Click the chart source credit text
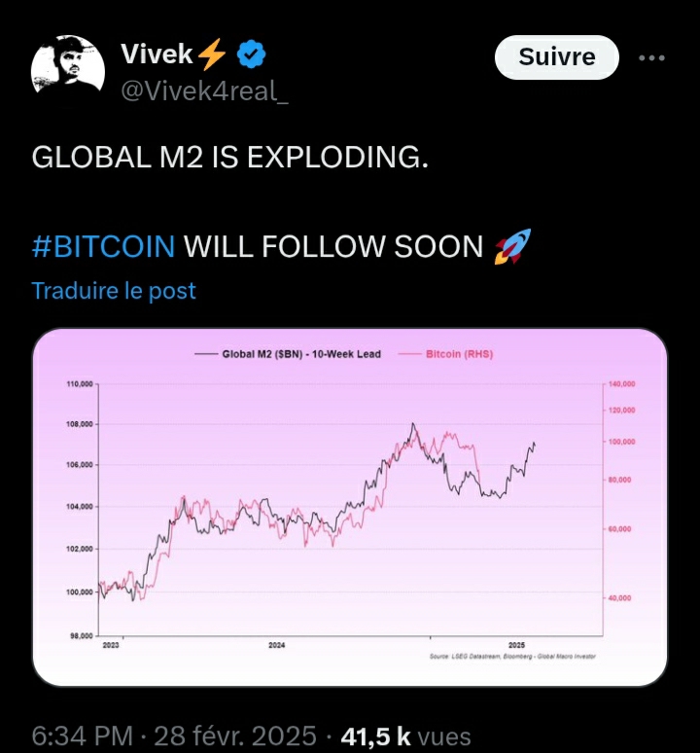 [512, 656]
